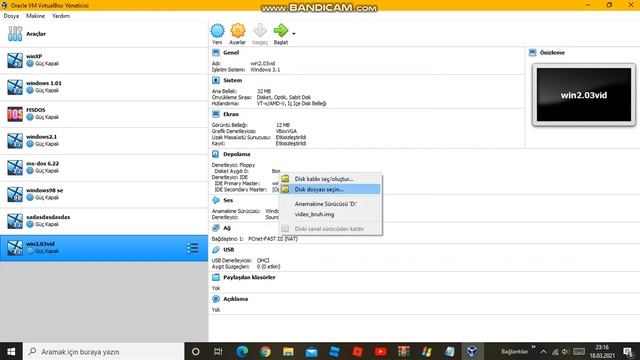Select Araçlar tools entry
640x360 pixels.
tap(104, 34)
